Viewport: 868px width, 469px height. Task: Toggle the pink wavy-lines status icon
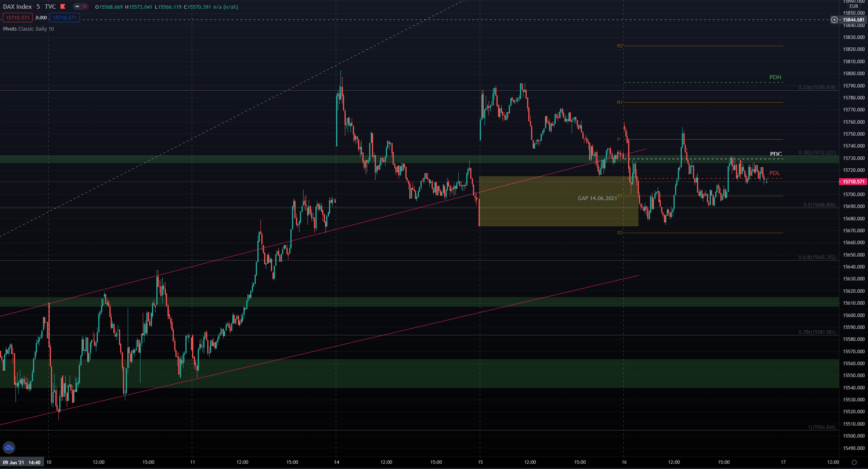point(84,6)
